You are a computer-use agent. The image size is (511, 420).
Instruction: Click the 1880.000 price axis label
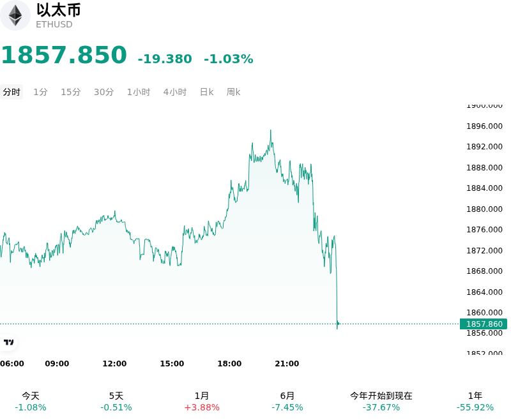[x=484, y=209]
